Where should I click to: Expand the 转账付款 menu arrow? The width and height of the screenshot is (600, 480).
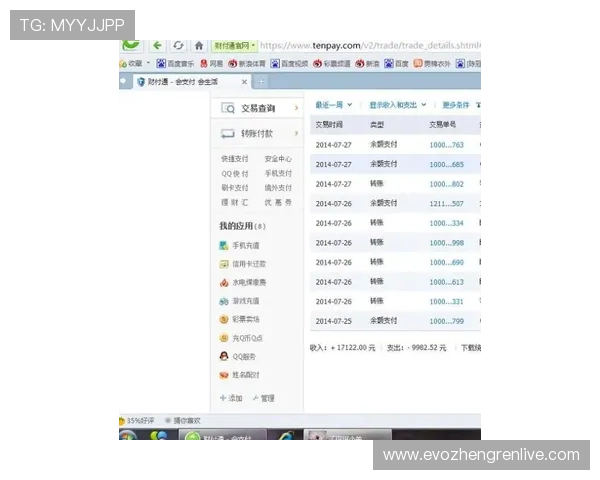tap(296, 133)
